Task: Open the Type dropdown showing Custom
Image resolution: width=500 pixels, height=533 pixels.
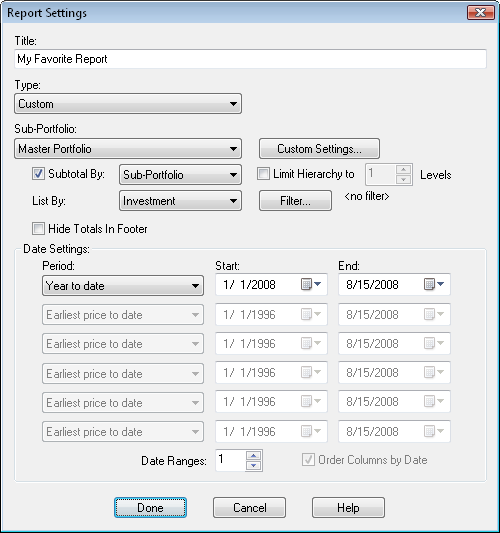Action: click(x=128, y=104)
